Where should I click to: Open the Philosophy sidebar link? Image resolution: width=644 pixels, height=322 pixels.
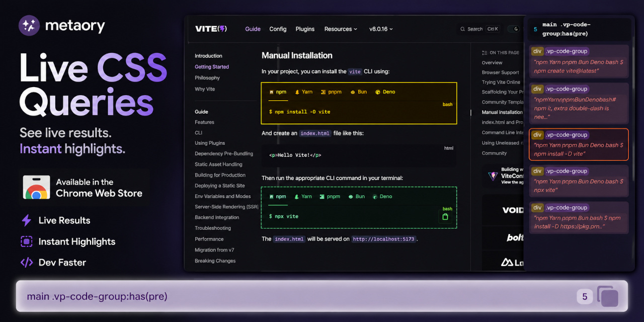[207, 78]
